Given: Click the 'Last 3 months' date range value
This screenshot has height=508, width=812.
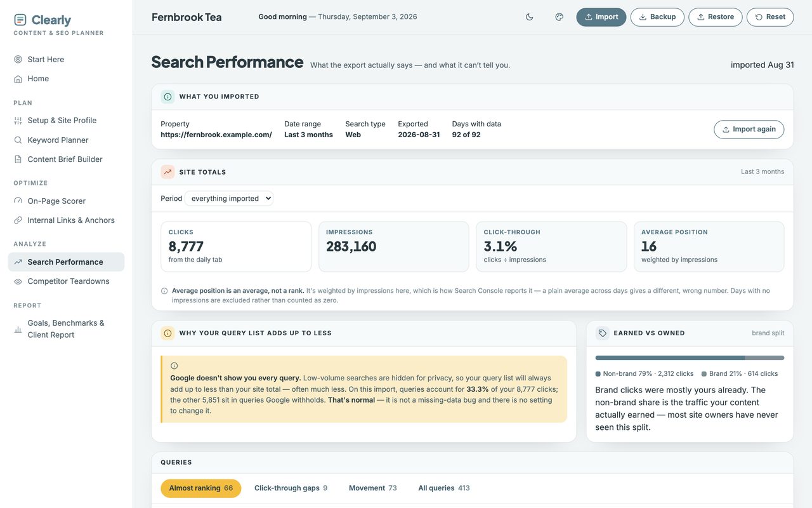Looking at the screenshot, I should (308, 135).
